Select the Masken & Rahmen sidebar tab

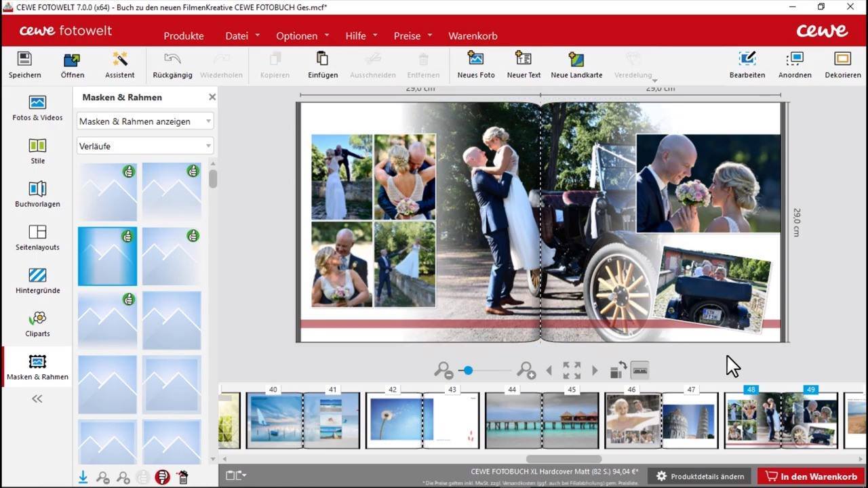pos(37,367)
